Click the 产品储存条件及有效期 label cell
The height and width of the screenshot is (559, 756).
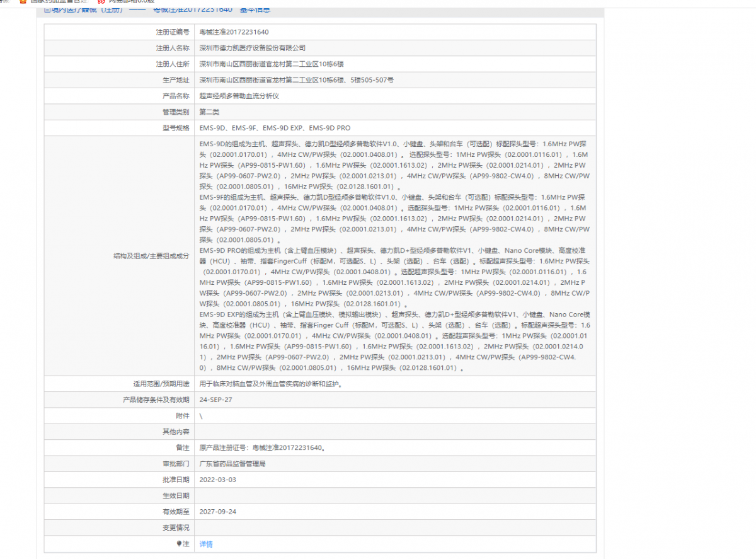(x=119, y=400)
